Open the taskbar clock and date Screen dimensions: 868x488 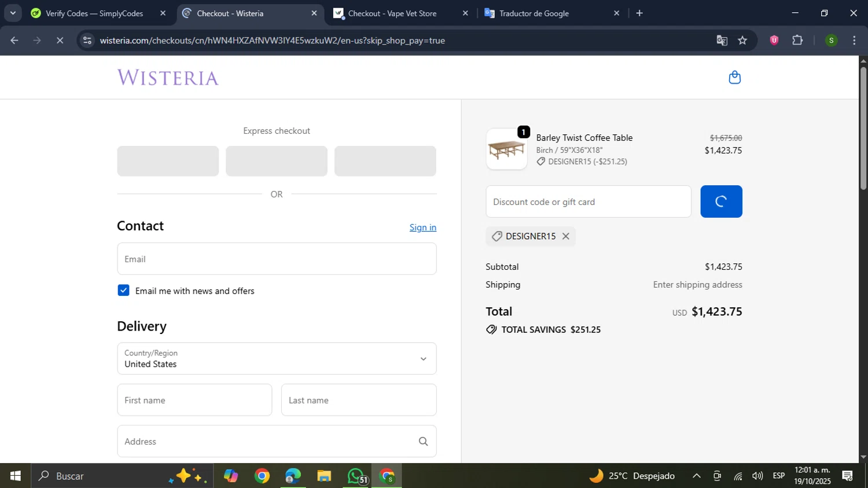pos(812,476)
